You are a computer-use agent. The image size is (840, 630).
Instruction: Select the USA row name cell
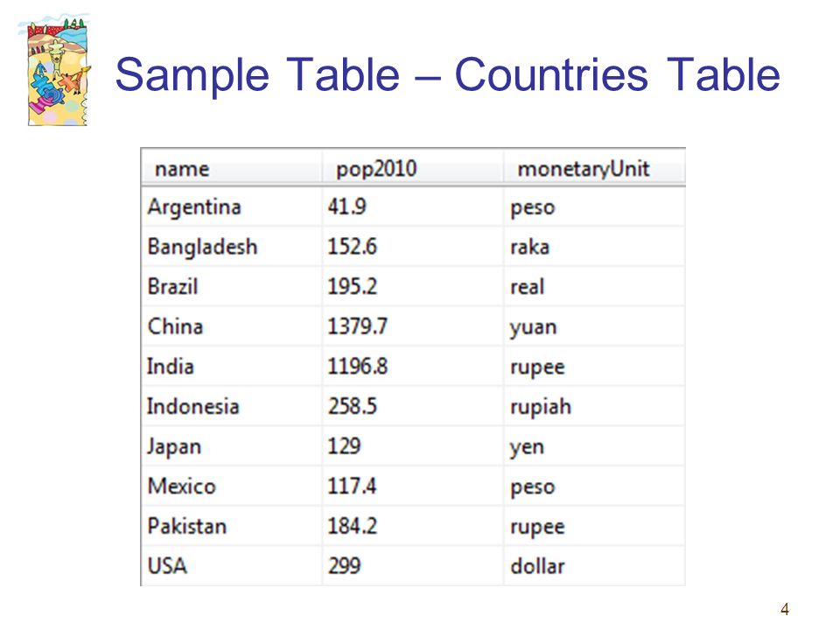[231, 566]
